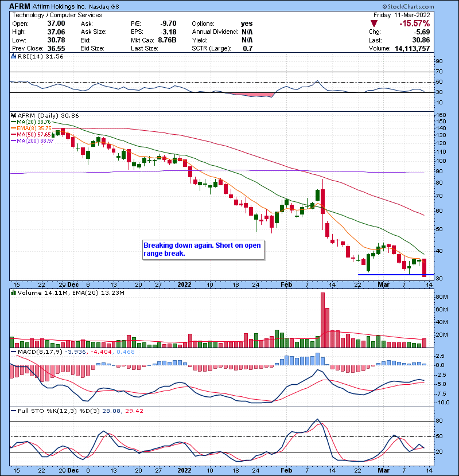459x476 pixels.
Task: Click the tallest red volume bar in February
Action: (322, 320)
